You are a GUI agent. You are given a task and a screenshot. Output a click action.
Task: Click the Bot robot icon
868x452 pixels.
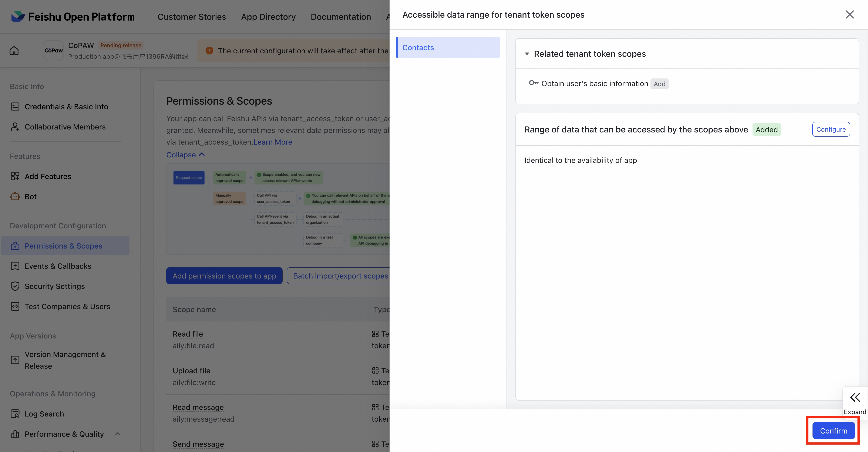15,197
